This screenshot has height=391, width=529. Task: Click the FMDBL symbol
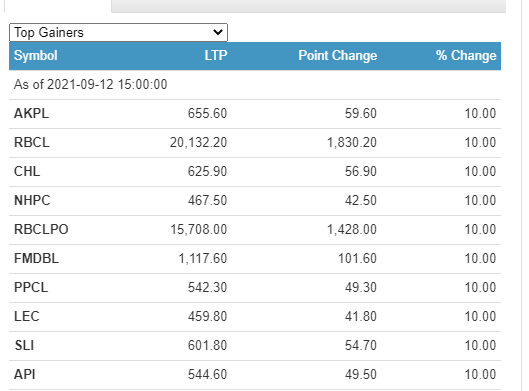click(x=36, y=258)
